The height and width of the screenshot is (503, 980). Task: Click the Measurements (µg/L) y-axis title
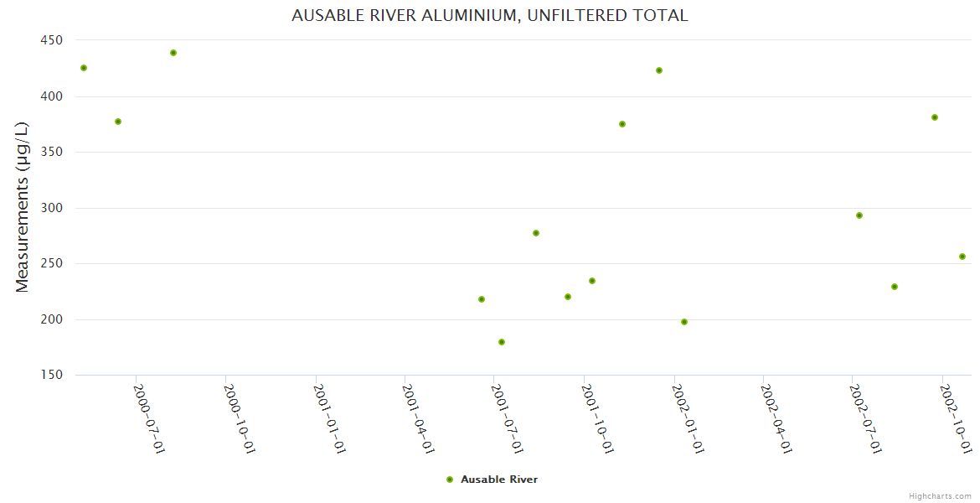point(23,206)
